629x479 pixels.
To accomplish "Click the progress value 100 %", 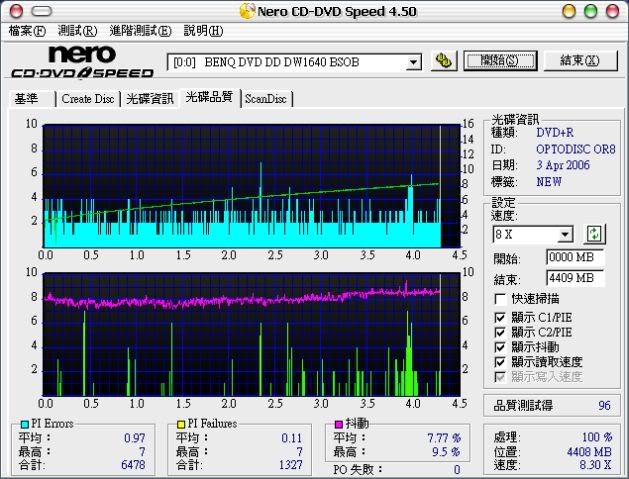I will (597, 437).
